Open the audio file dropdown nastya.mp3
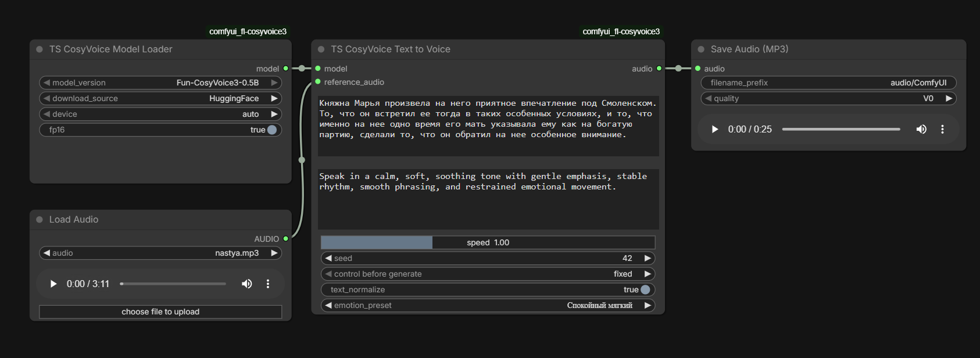This screenshot has height=358, width=980. coord(160,253)
